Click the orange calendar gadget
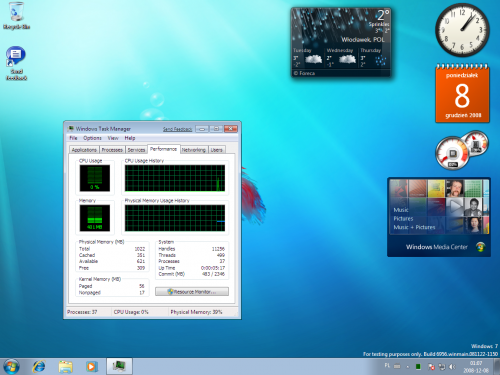Screen dimensions: 500x375 [462, 94]
